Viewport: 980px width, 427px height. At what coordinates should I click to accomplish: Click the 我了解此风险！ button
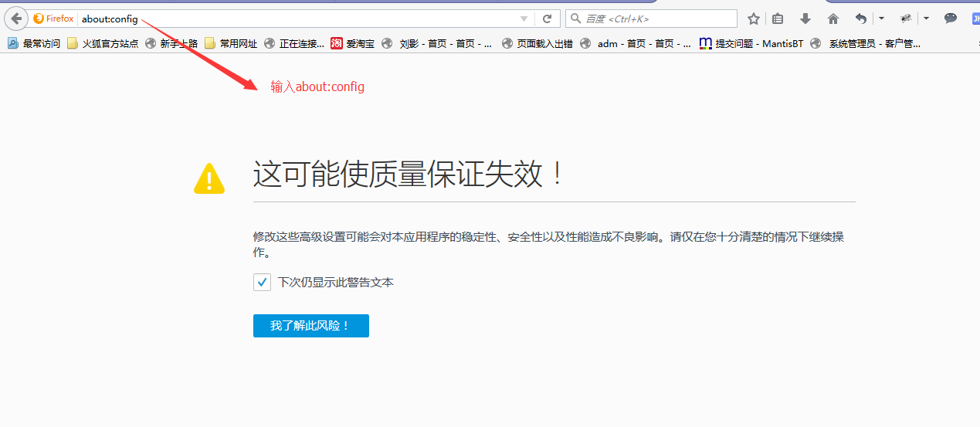pos(311,326)
